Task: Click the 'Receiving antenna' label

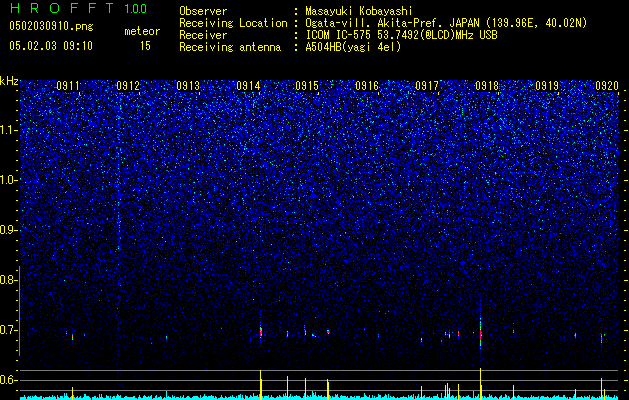Action: [x=230, y=47]
